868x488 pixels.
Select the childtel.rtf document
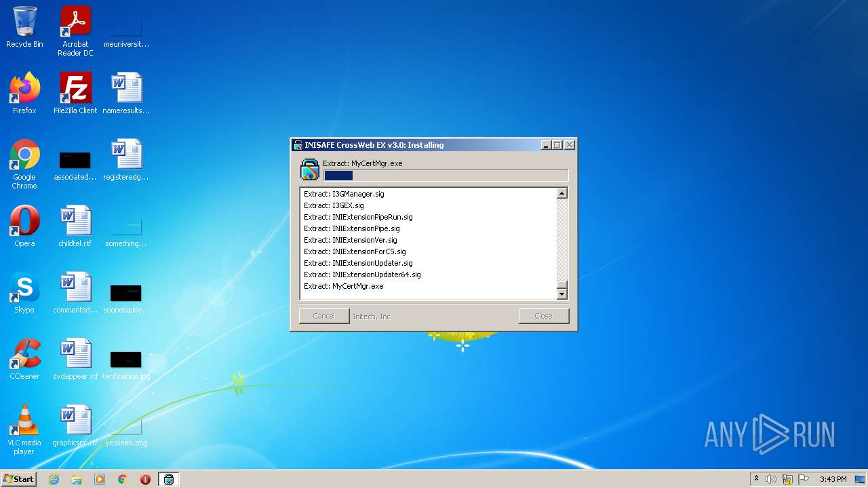[75, 227]
